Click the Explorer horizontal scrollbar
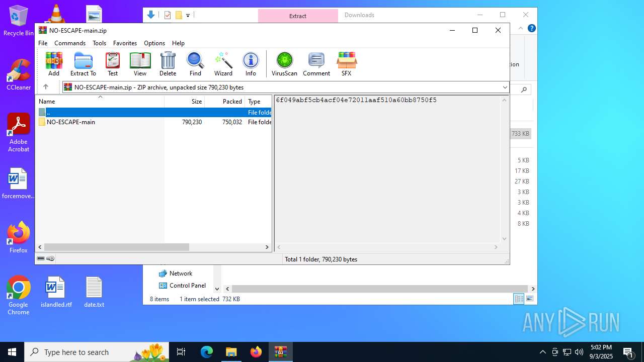The width and height of the screenshot is (644, 362). tap(380, 289)
